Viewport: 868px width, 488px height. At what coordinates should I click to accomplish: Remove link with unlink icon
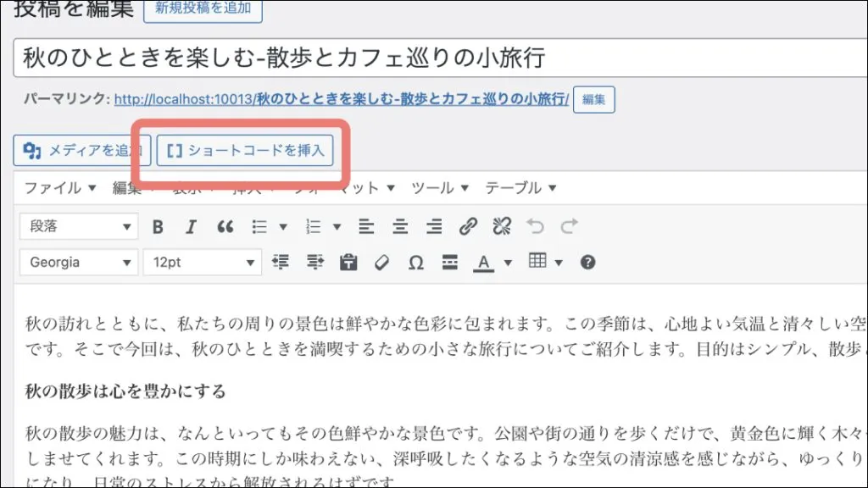[502, 227]
